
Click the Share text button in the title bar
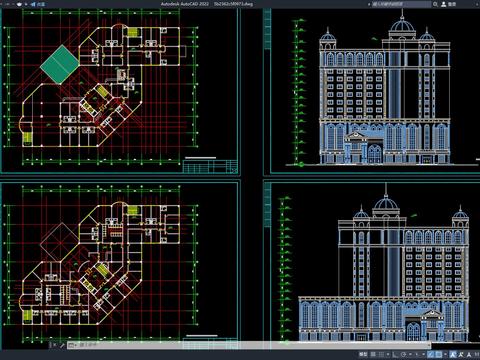[41, 4]
